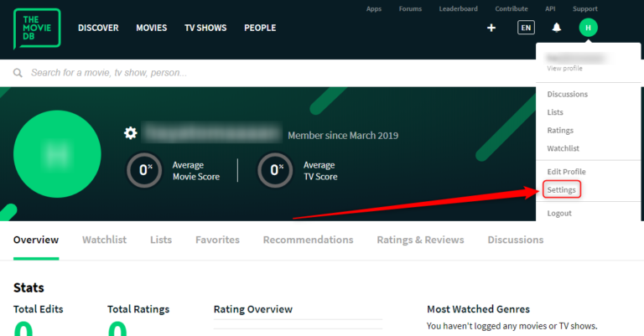This screenshot has height=336, width=644.
Task: Click the search magnifier icon
Action: [18, 73]
